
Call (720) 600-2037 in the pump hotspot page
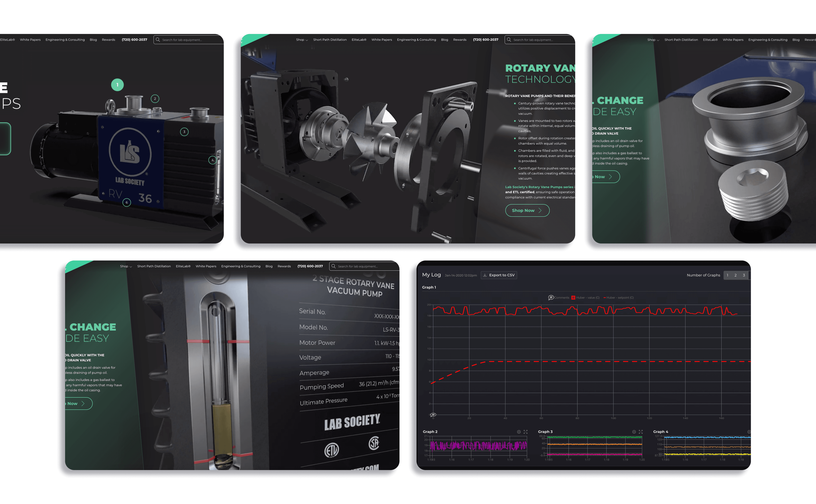click(x=134, y=40)
